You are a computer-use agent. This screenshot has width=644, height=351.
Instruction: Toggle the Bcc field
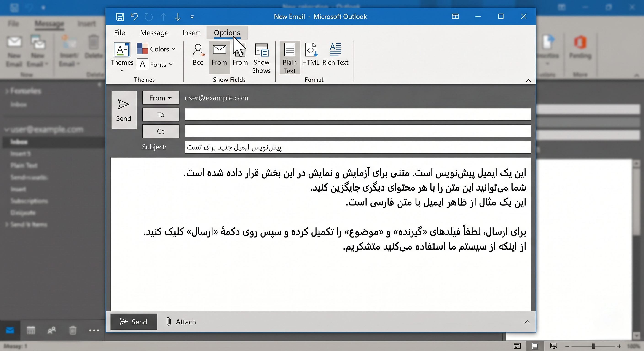[x=198, y=55]
